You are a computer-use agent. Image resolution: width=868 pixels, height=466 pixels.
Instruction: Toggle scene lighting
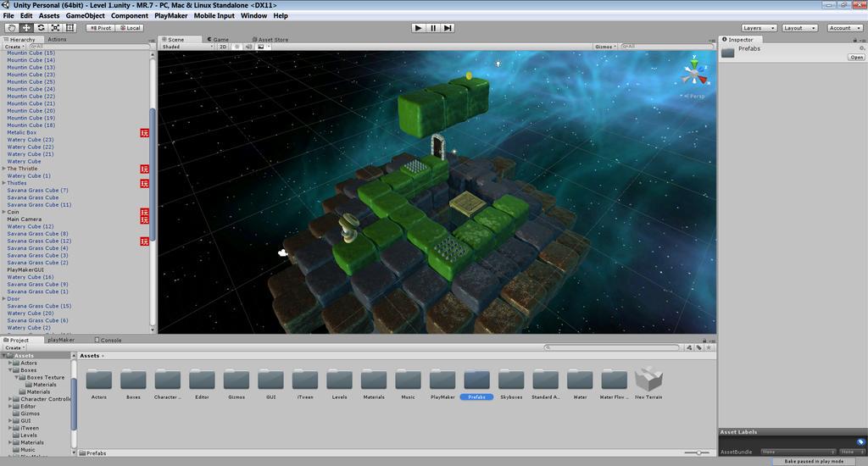237,47
